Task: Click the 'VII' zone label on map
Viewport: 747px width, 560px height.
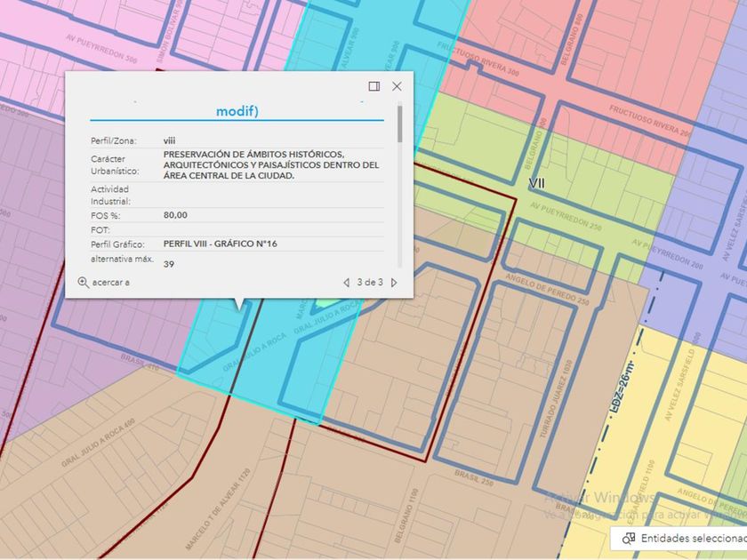Action: (x=536, y=183)
